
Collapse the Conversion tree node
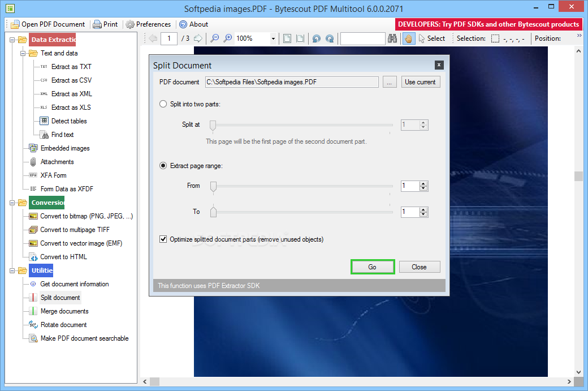pyautogui.click(x=12, y=203)
